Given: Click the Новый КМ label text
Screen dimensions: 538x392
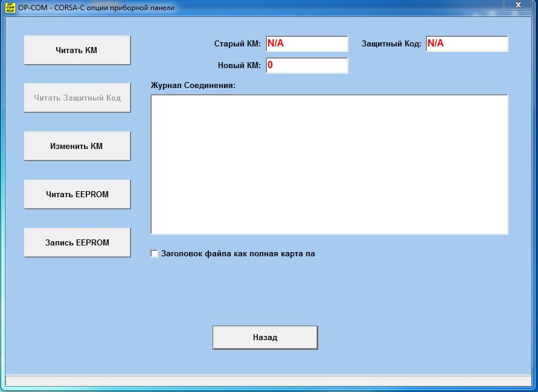Looking at the screenshot, I should coord(239,66).
